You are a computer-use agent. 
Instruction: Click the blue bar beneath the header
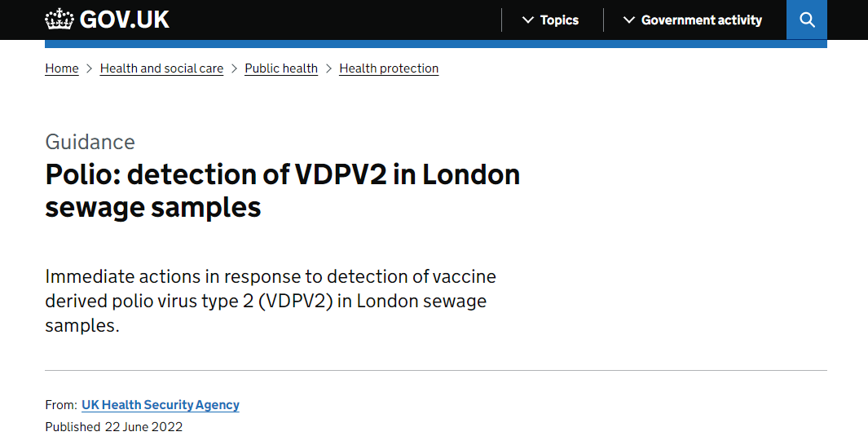click(x=436, y=44)
